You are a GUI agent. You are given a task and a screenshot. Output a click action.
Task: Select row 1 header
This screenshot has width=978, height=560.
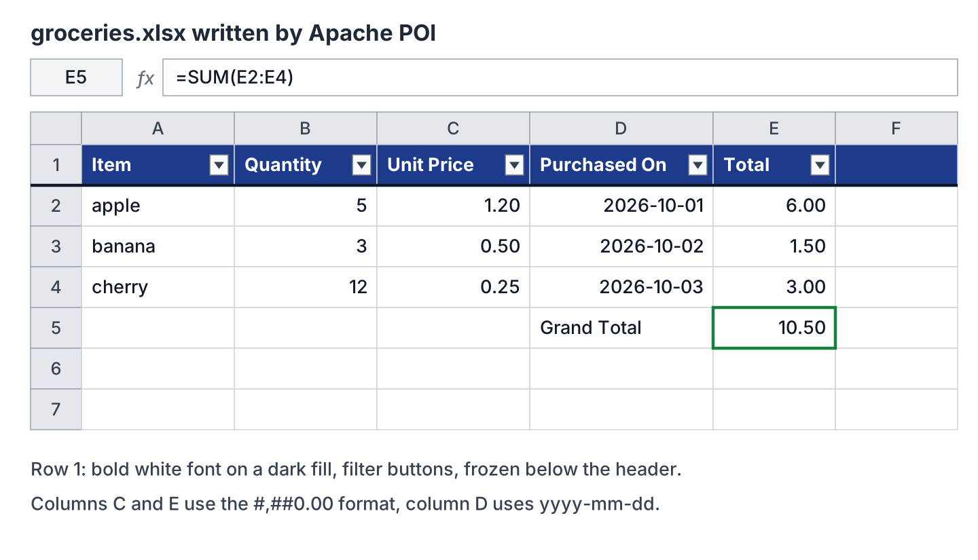coord(56,165)
